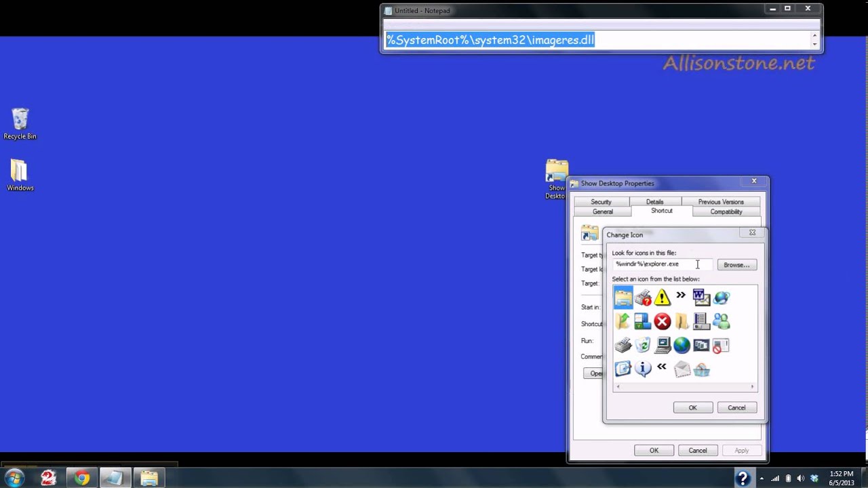
Task: Pick the two users icon
Action: coord(721,322)
